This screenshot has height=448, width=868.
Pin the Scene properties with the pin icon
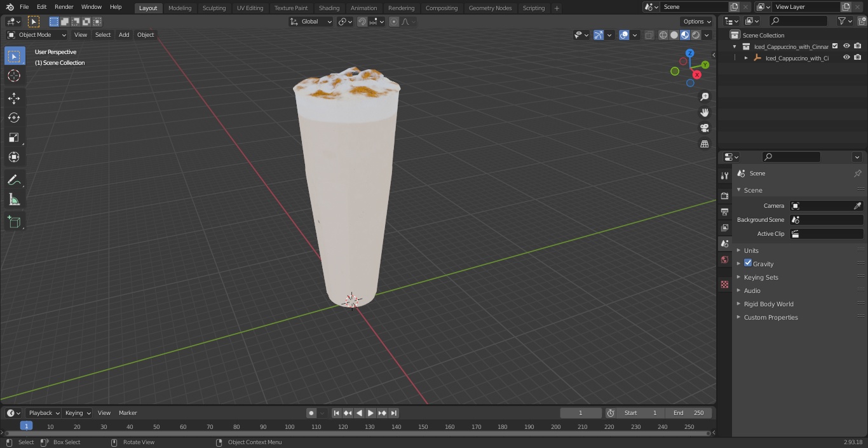[x=857, y=173]
